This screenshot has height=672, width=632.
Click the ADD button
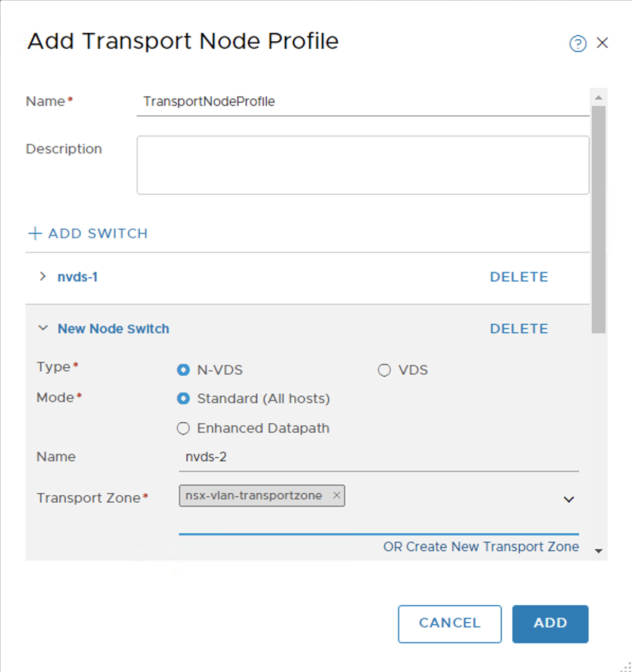[x=550, y=623]
